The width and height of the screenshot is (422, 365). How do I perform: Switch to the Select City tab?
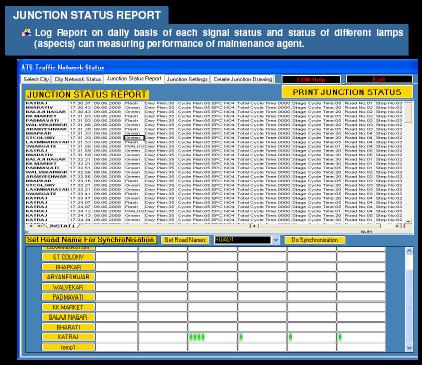click(x=36, y=79)
